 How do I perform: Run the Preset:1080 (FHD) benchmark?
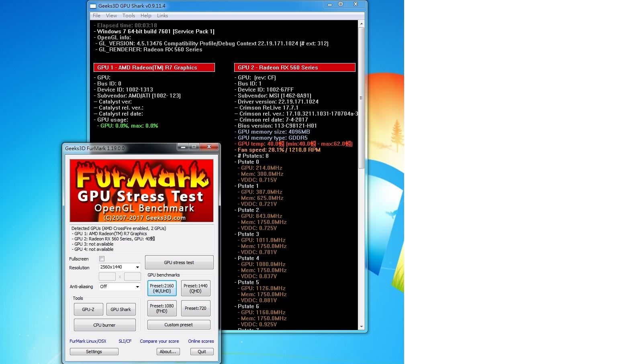162,308
